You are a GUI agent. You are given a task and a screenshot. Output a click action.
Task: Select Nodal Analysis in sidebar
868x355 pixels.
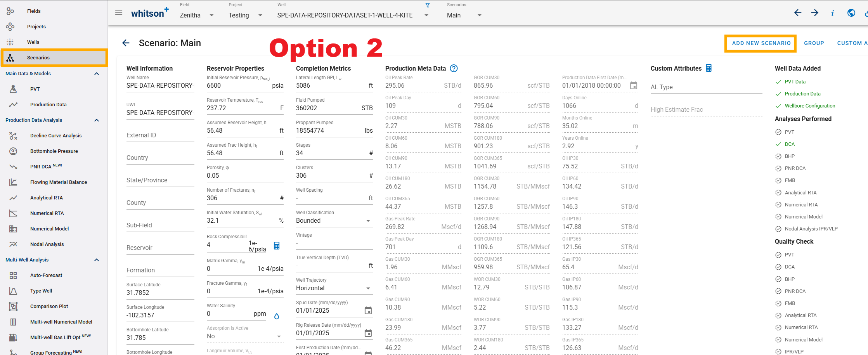(x=47, y=244)
